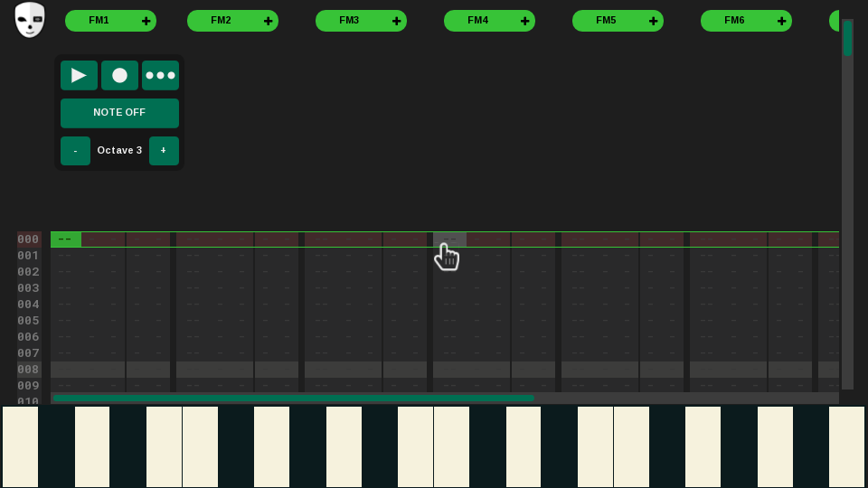The image size is (868, 488).
Task: Select row number 008
Action: [28, 370]
